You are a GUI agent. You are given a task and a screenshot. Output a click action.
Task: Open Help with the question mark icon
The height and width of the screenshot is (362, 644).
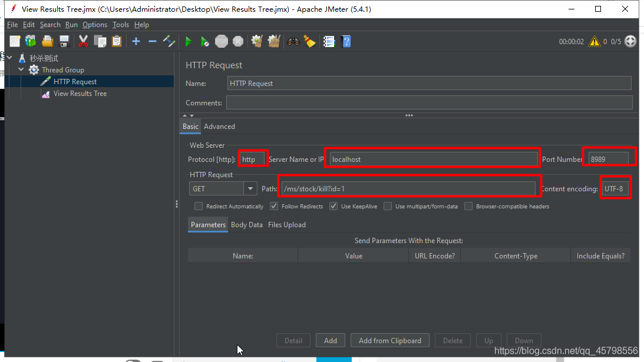[346, 41]
